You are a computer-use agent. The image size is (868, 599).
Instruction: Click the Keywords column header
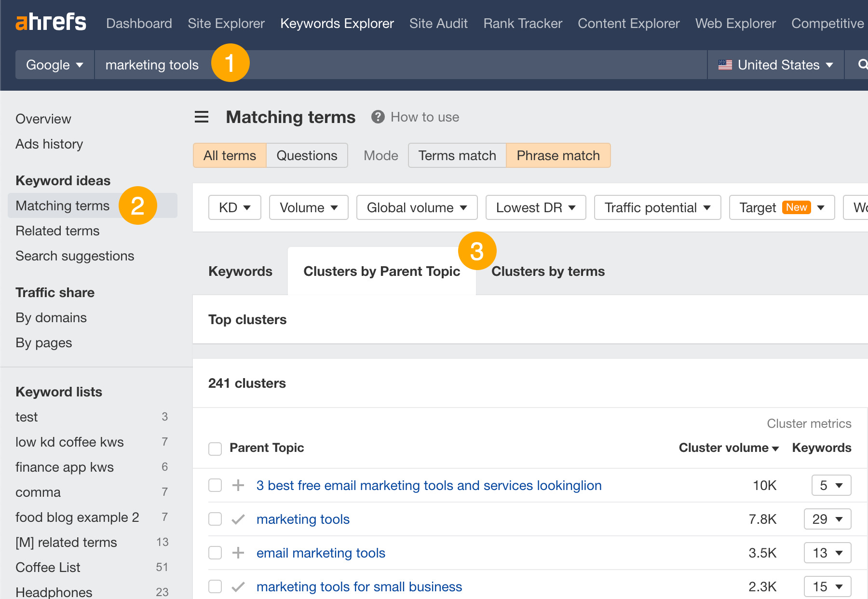point(822,448)
